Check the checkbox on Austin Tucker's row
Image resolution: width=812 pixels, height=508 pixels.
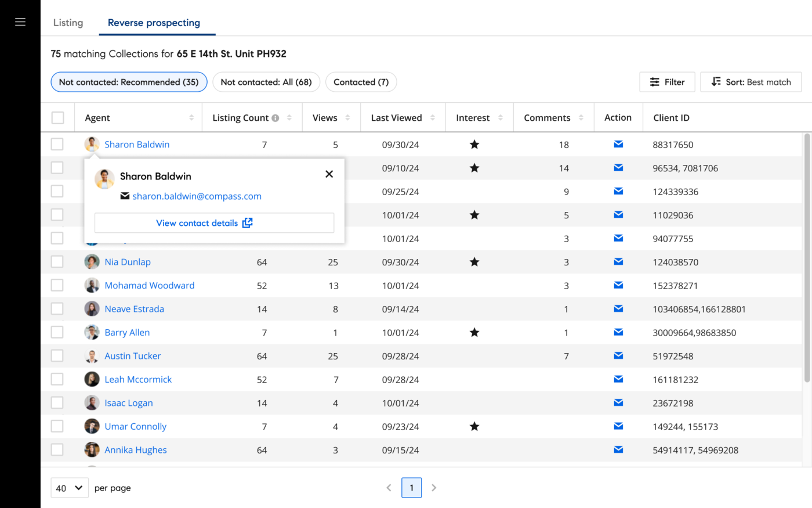click(x=57, y=356)
